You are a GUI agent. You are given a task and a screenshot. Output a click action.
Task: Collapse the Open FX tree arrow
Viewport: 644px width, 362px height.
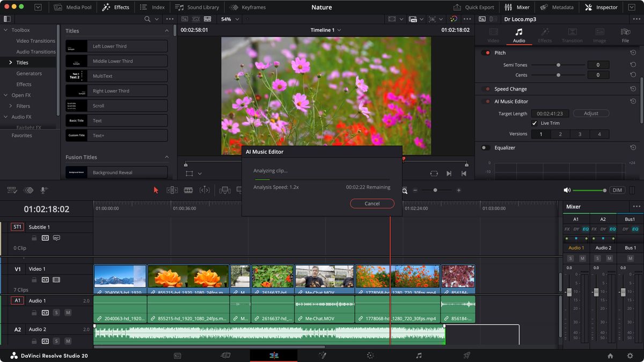pos(5,95)
